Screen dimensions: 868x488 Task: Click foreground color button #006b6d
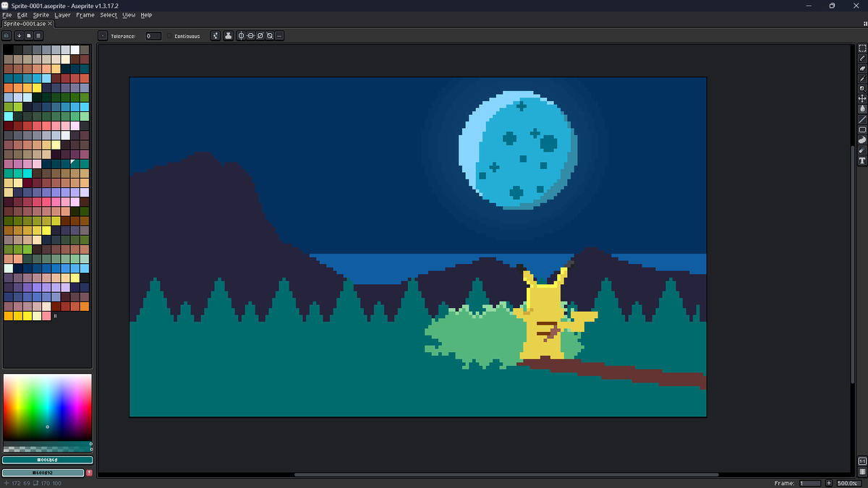click(x=48, y=460)
